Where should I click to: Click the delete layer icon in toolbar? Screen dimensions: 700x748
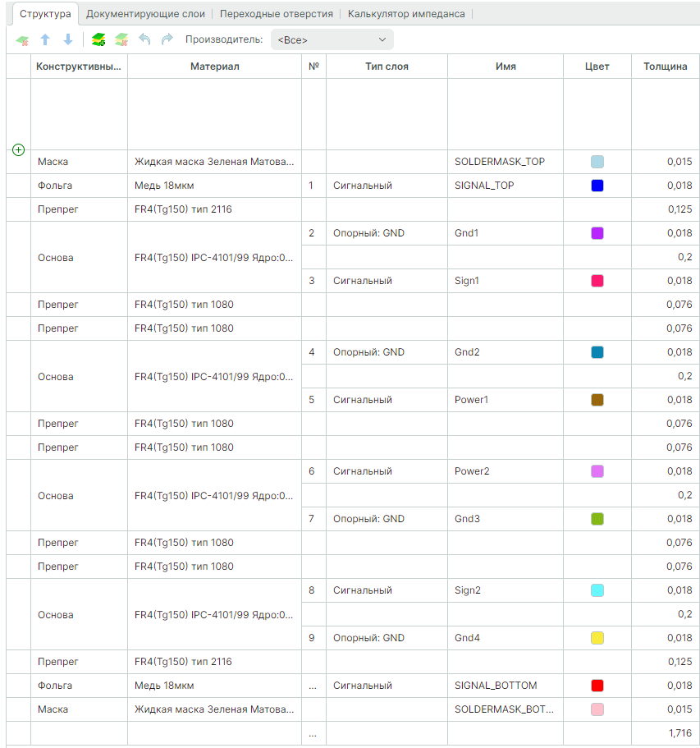22,40
